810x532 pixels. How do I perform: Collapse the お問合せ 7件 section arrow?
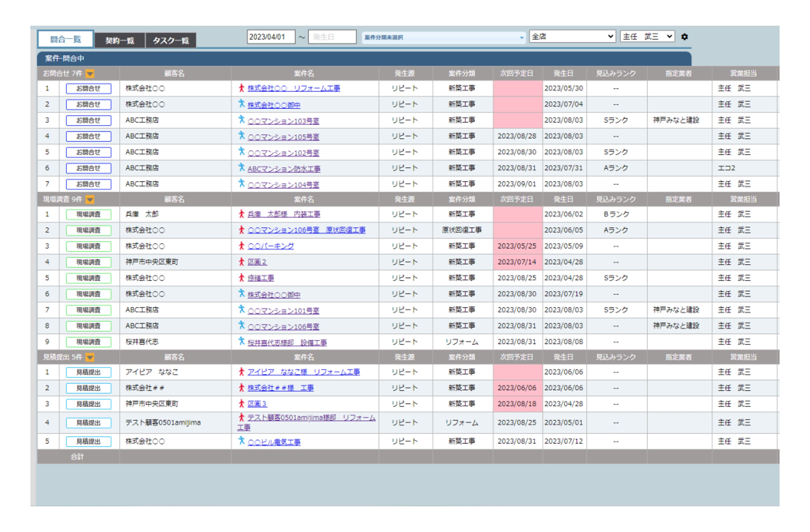coord(90,73)
